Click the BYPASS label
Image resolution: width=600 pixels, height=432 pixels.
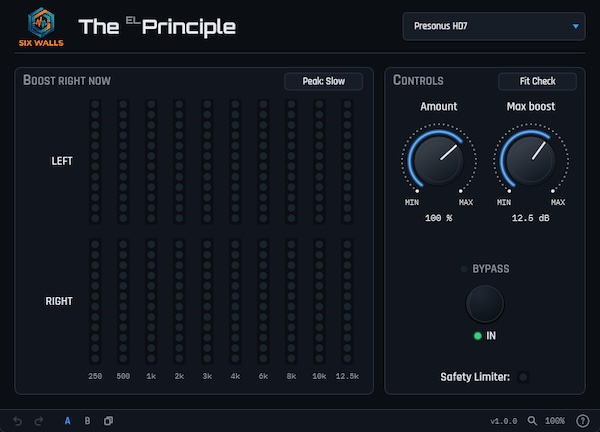tap(491, 269)
